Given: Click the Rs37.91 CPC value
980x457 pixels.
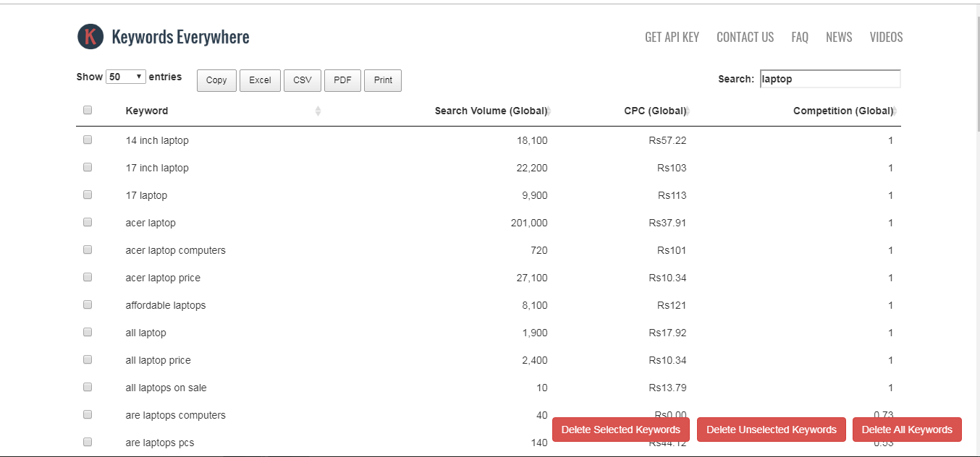Looking at the screenshot, I should (x=667, y=223).
